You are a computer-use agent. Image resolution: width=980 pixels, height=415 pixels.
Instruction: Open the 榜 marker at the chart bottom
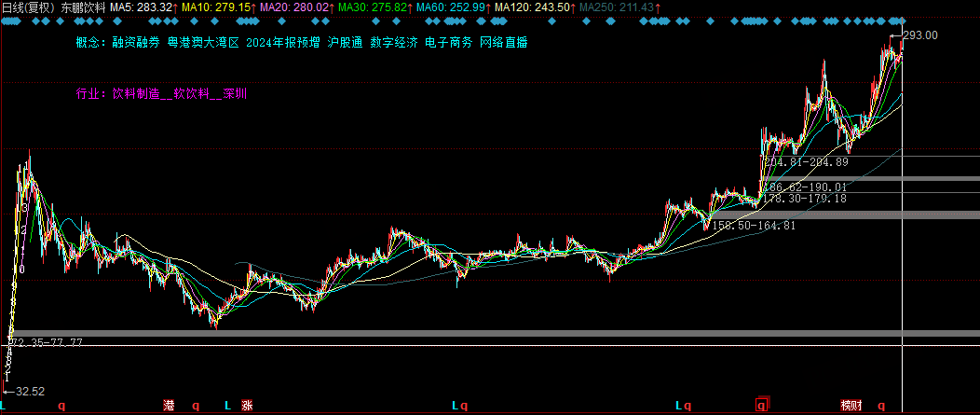click(846, 406)
